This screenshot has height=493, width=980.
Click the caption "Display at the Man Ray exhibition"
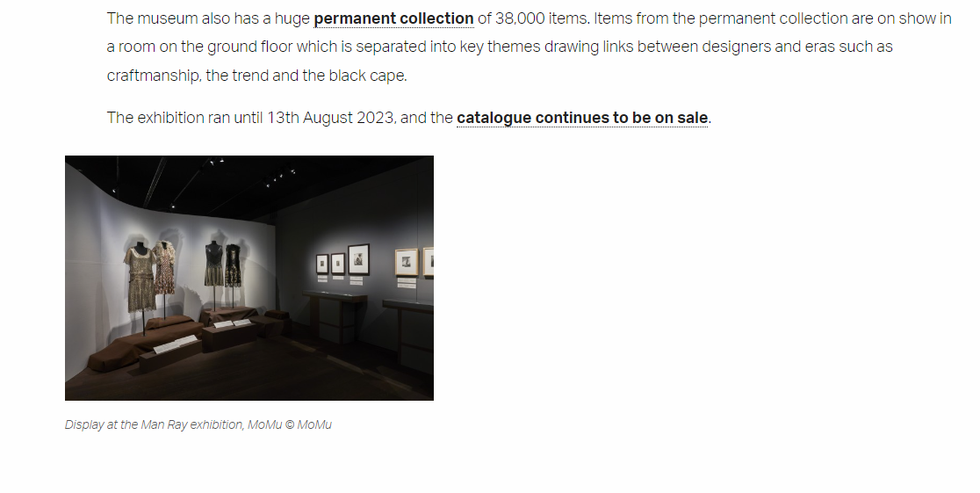155,424
